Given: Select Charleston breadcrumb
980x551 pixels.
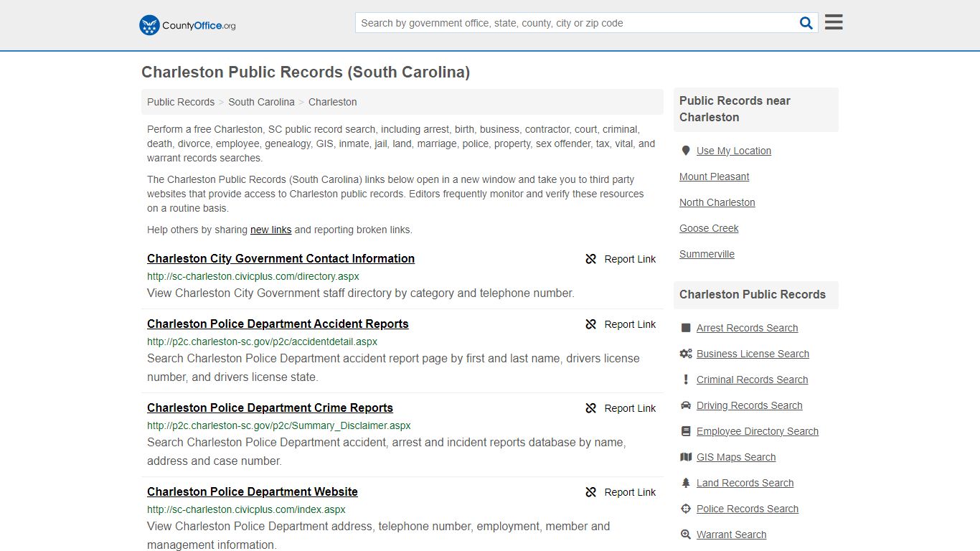Looking at the screenshot, I should (333, 102).
